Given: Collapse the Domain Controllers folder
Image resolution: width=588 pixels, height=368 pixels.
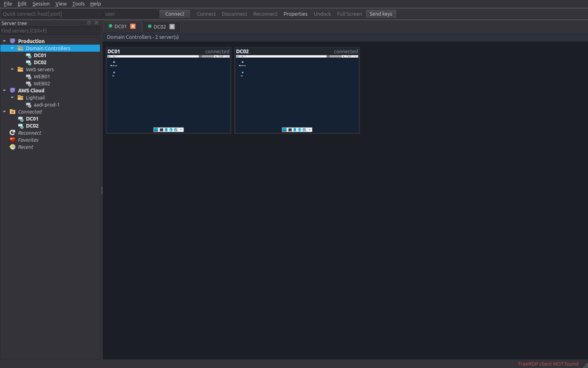Looking at the screenshot, I should point(12,48).
